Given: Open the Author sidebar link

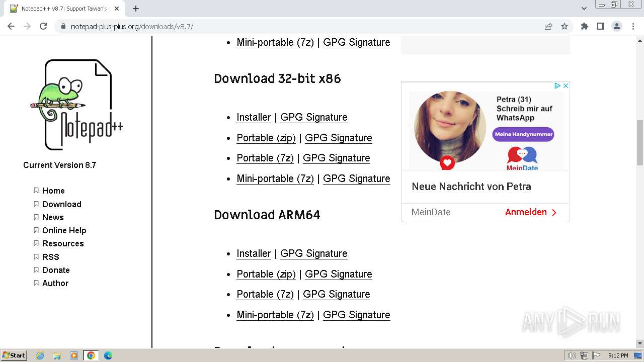Looking at the screenshot, I should tap(55, 283).
